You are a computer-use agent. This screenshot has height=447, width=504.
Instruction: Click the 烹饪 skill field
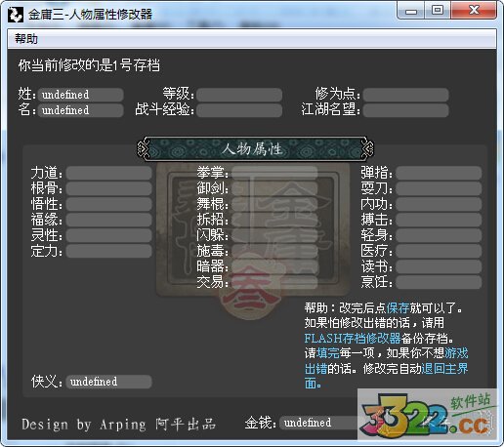point(439,282)
